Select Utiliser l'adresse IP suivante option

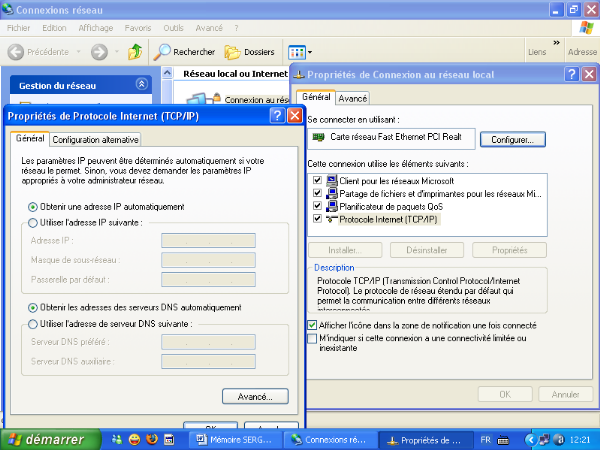34,222
